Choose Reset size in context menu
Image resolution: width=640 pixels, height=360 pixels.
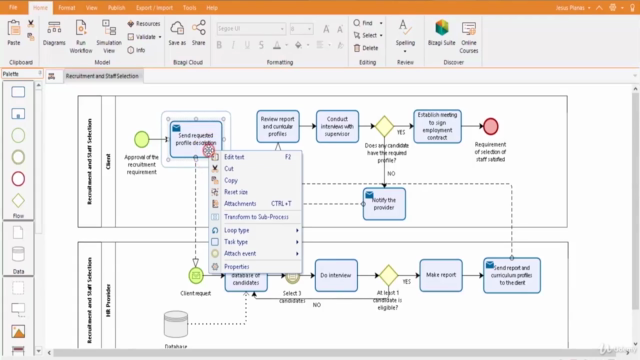point(256,192)
